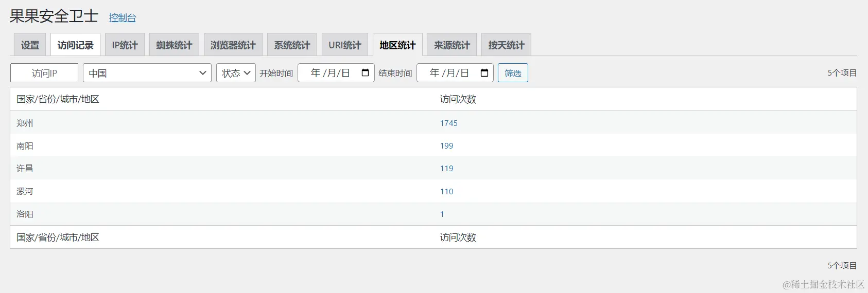Open the 开始时间 calendar picker icon

pyautogui.click(x=366, y=73)
